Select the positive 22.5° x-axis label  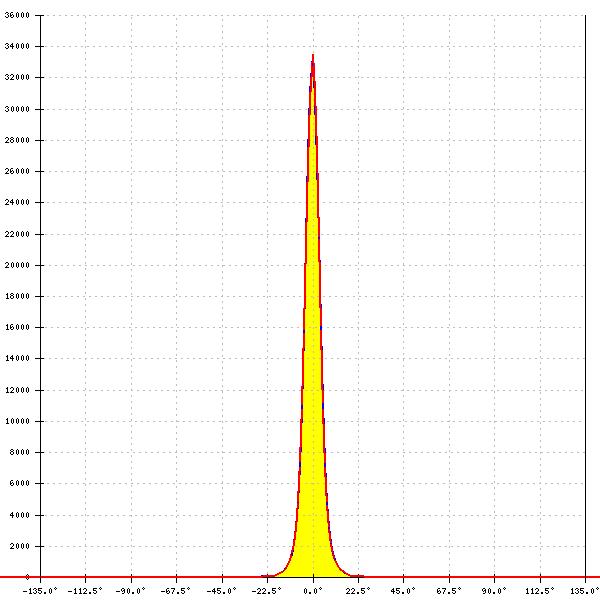point(358,591)
